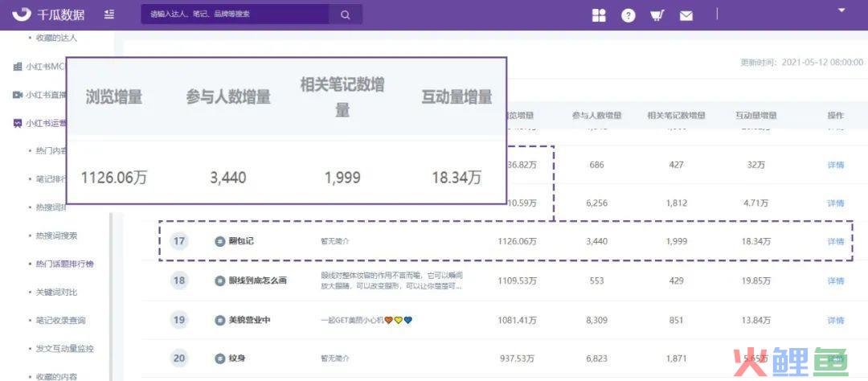Open the apps grid icon

pos(599,15)
